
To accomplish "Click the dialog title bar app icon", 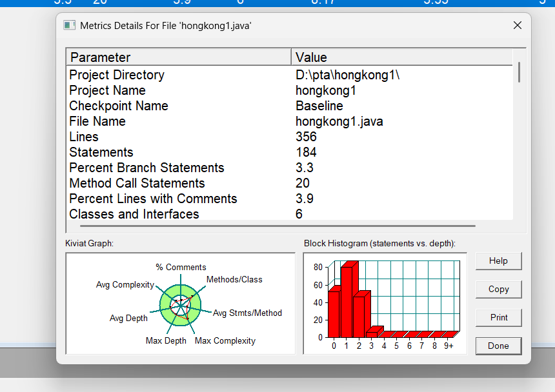I will (x=69, y=25).
